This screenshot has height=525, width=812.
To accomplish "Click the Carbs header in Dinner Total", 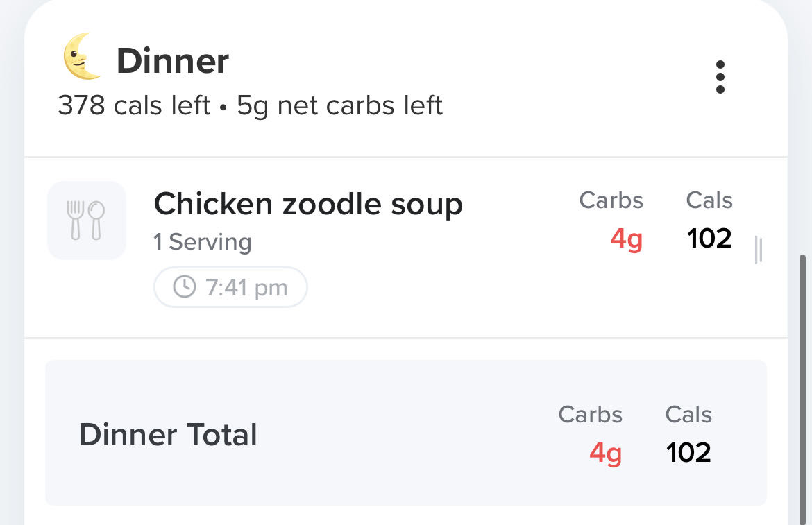I will (590, 415).
